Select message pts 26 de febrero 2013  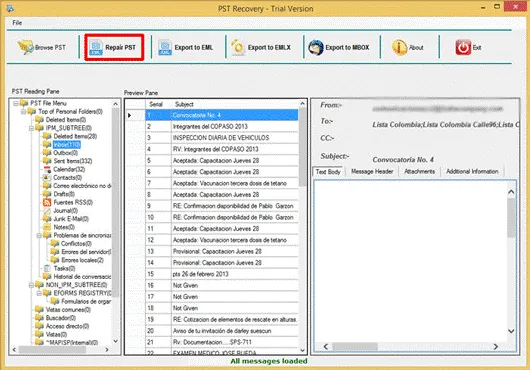pos(222,274)
